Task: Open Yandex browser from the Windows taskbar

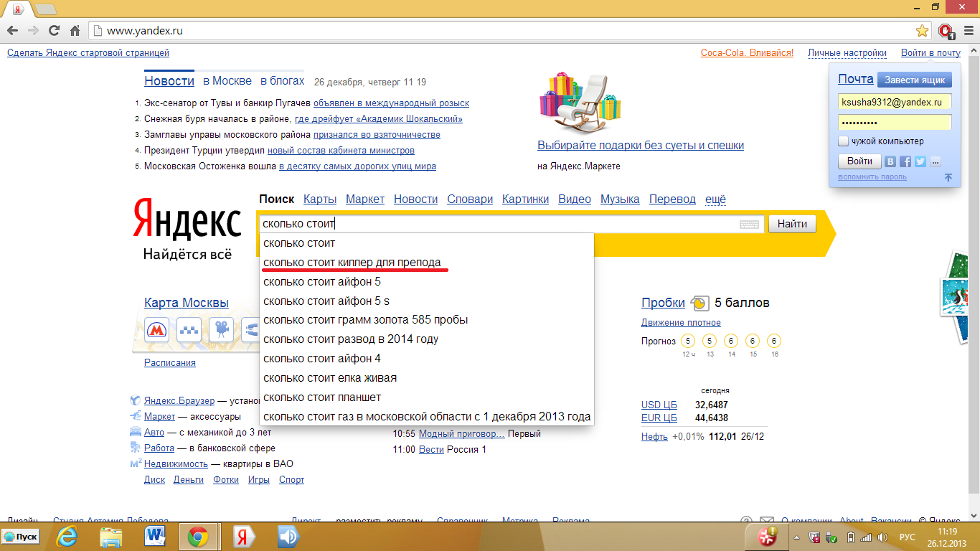Action: click(243, 537)
